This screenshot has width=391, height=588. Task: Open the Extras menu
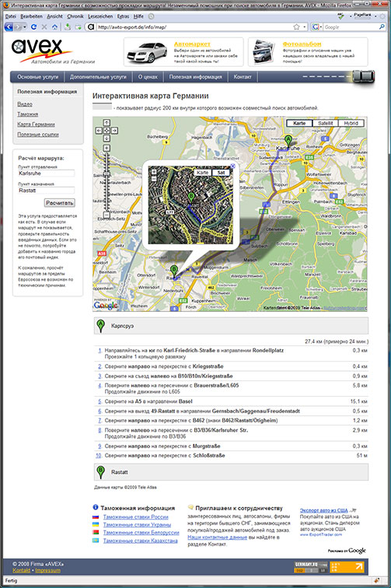pos(124,16)
